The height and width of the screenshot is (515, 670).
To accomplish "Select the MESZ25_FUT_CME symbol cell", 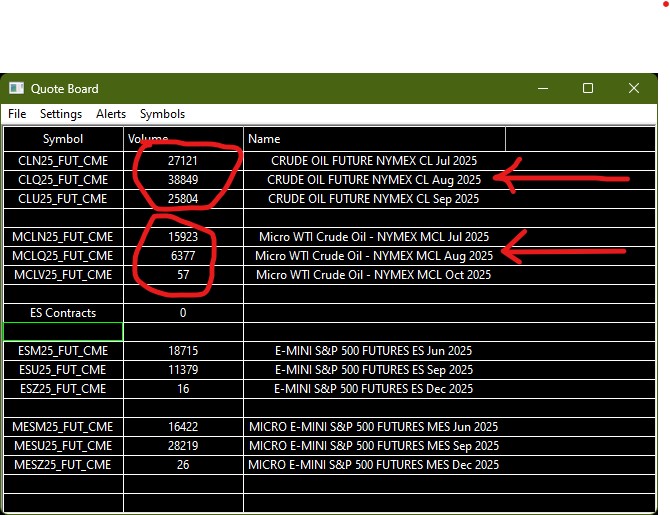I will pos(63,465).
